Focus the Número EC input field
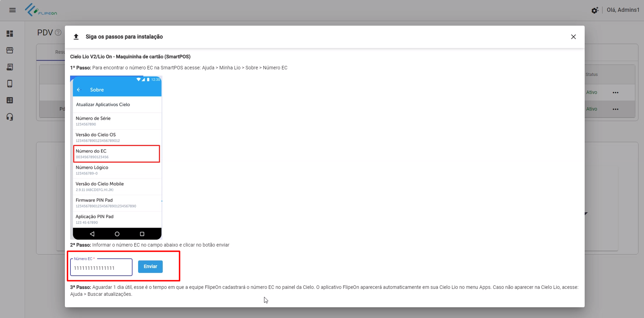 [101, 267]
